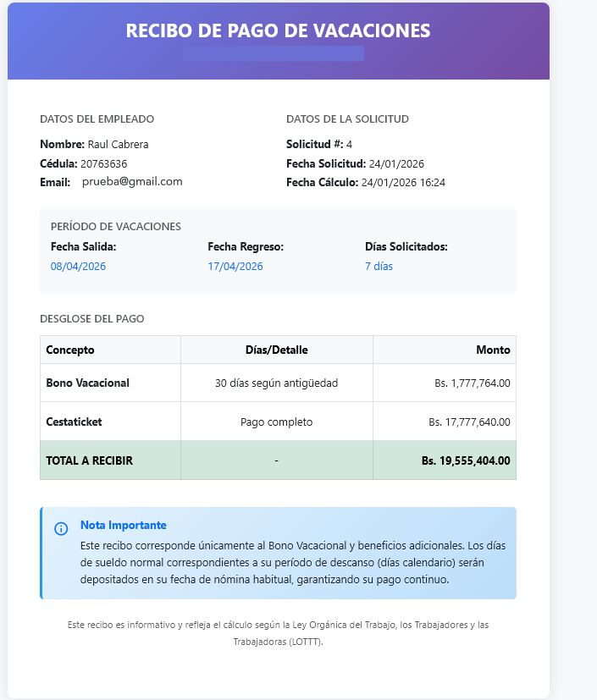The width and height of the screenshot is (597, 700).
Task: Click the Fecha Cálculo timestamp value
Action: (x=403, y=182)
